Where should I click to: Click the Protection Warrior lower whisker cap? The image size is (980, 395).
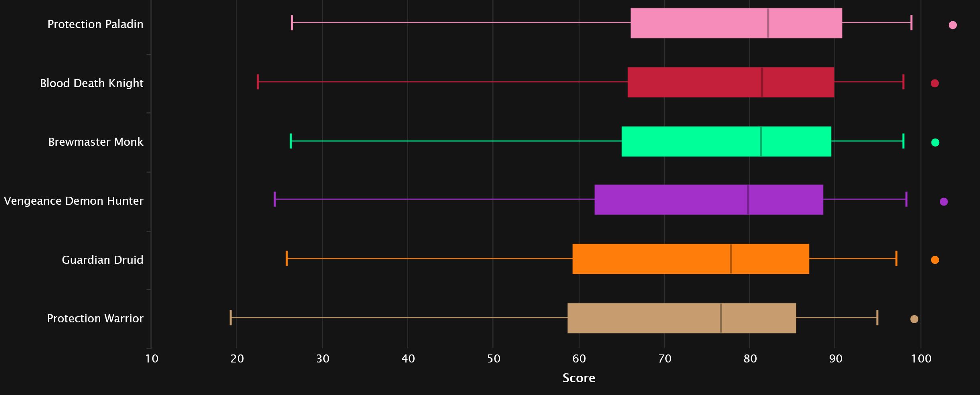(x=231, y=318)
